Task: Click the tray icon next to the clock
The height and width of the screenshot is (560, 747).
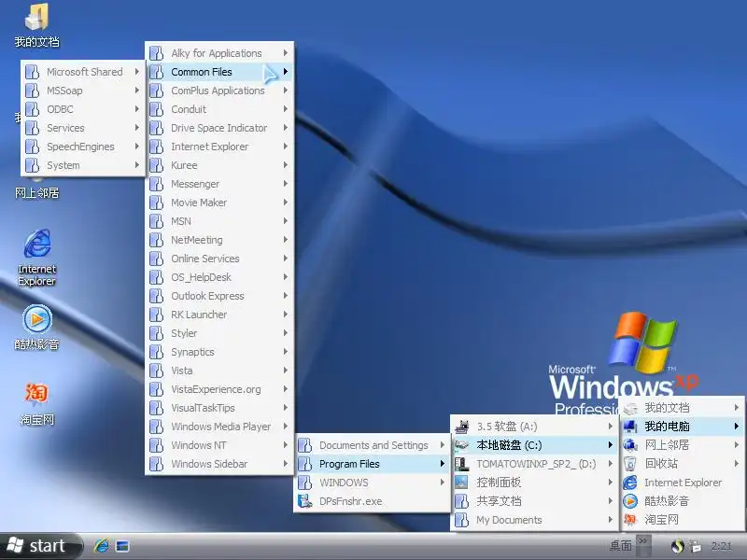Action: click(696, 546)
